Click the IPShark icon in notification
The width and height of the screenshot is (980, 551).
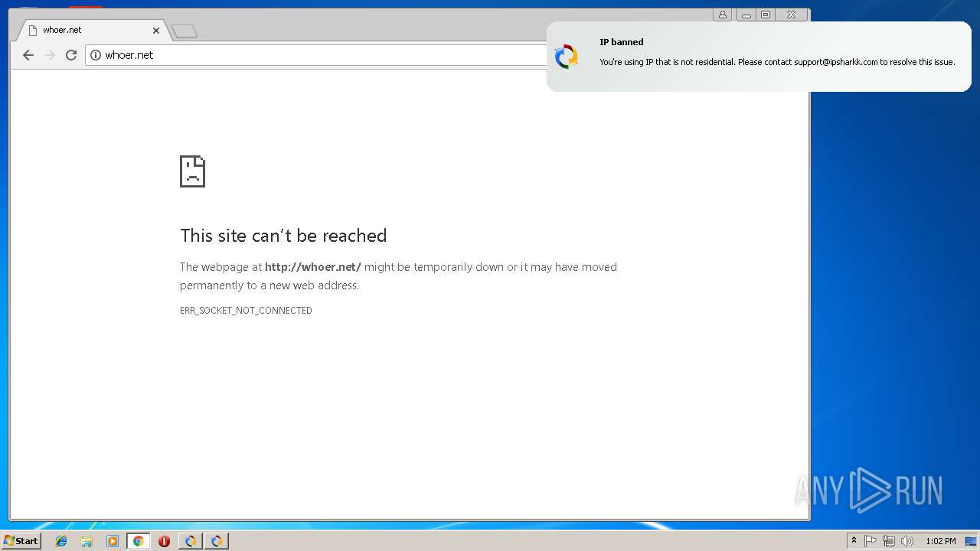(567, 57)
